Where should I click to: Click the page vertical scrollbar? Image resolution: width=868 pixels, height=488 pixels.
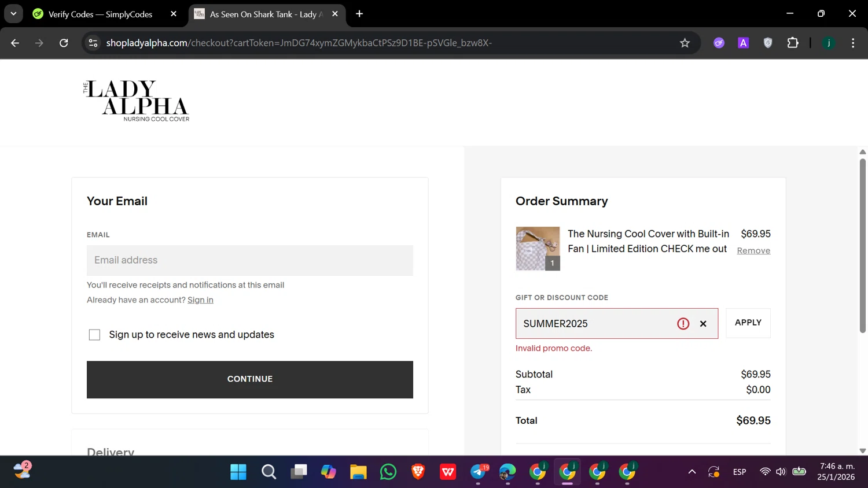click(863, 245)
